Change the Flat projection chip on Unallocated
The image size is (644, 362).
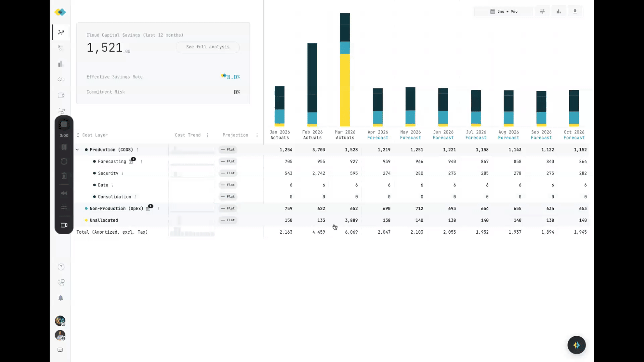(x=228, y=220)
